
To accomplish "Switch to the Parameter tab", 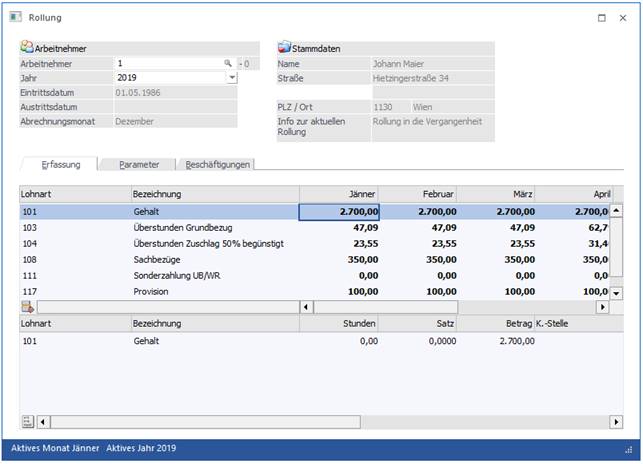I will click(x=138, y=164).
